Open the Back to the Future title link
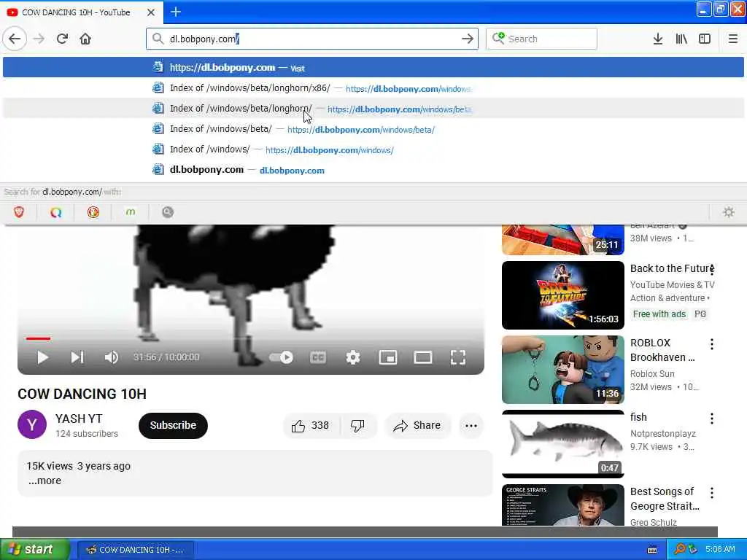Viewport: 747px width, 560px height. click(x=671, y=268)
